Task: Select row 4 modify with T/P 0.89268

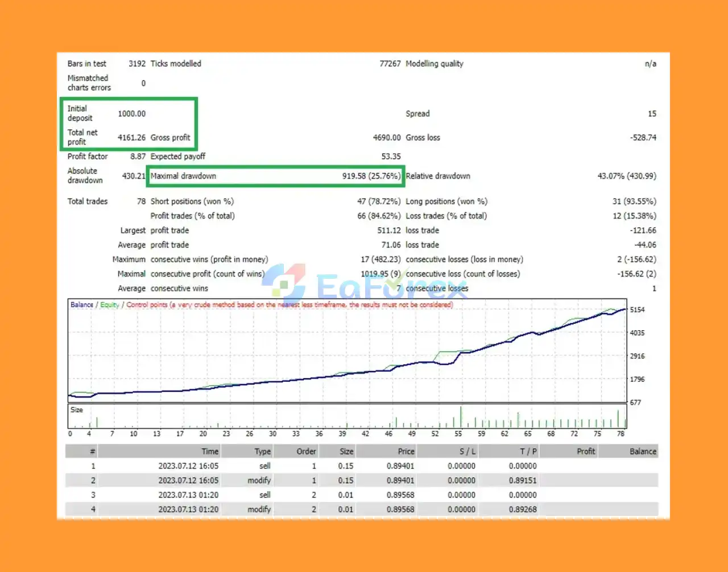Action: click(x=362, y=509)
